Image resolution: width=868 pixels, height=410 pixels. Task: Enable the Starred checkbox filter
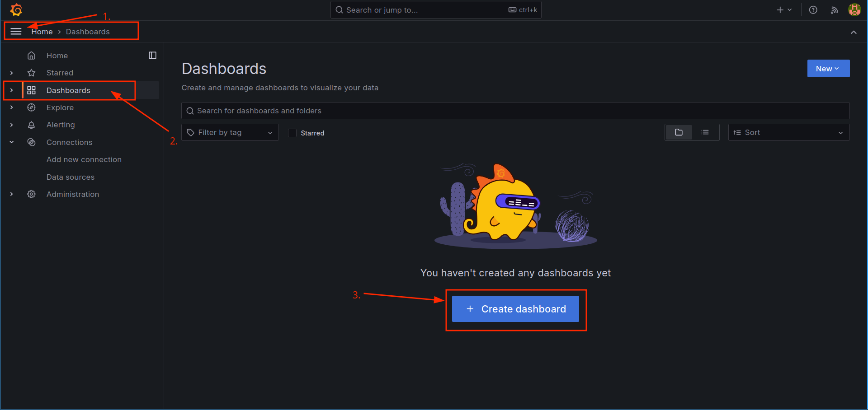point(292,133)
